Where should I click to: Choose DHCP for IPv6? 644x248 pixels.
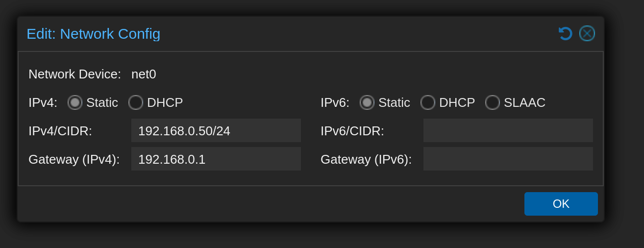(x=428, y=102)
